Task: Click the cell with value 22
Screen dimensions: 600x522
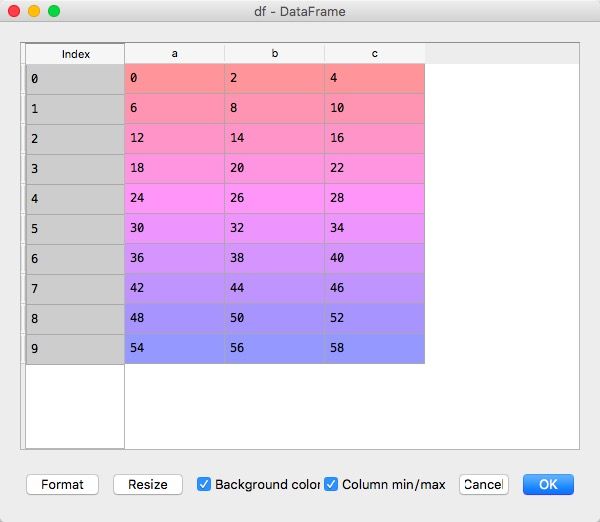Action: coord(375,168)
